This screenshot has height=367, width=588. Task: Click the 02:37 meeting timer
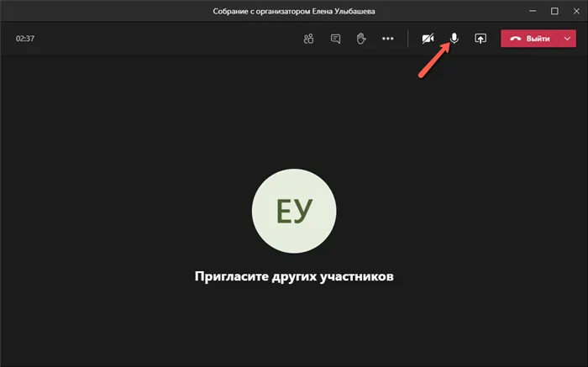click(x=25, y=39)
